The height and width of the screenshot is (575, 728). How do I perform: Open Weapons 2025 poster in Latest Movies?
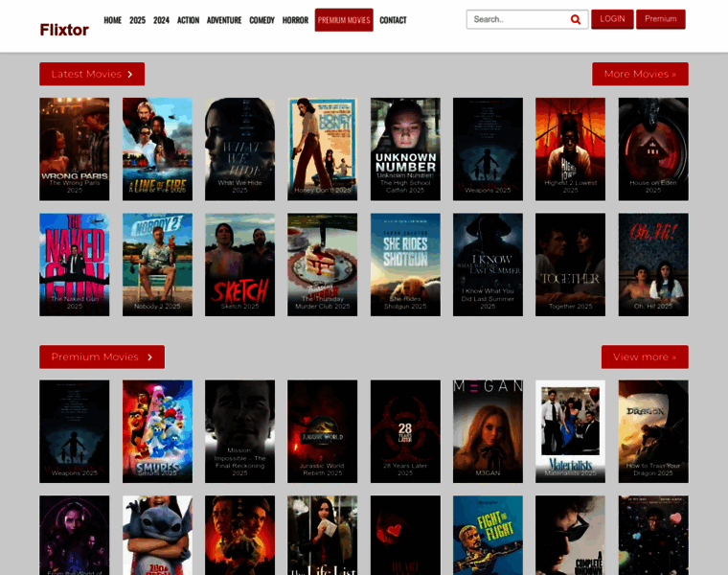coord(488,149)
